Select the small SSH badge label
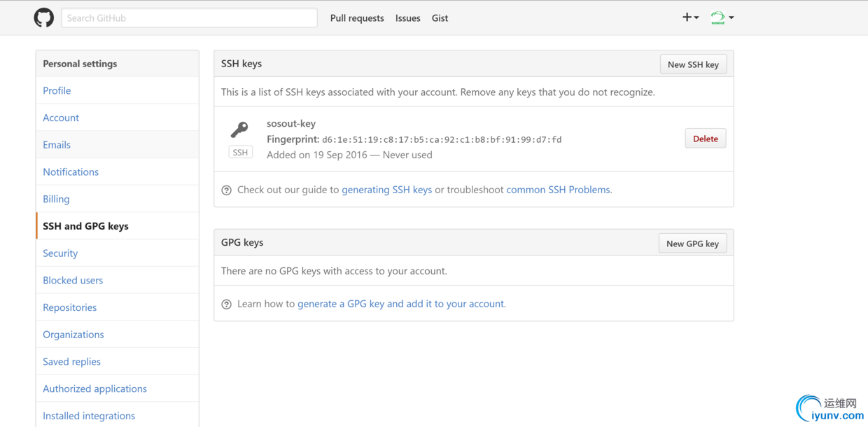 click(x=240, y=153)
